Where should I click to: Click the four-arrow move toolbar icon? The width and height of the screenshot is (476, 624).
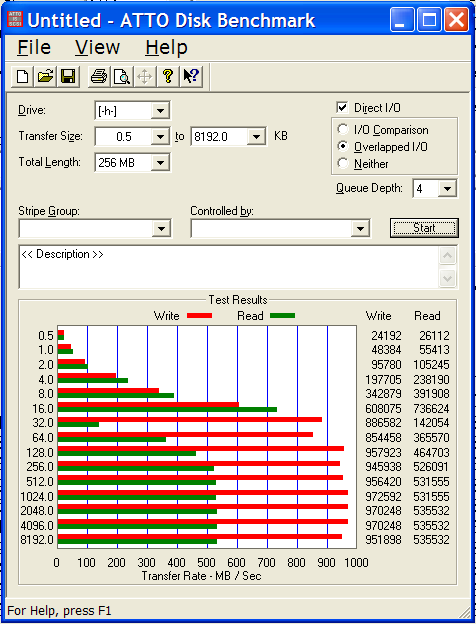point(144,76)
